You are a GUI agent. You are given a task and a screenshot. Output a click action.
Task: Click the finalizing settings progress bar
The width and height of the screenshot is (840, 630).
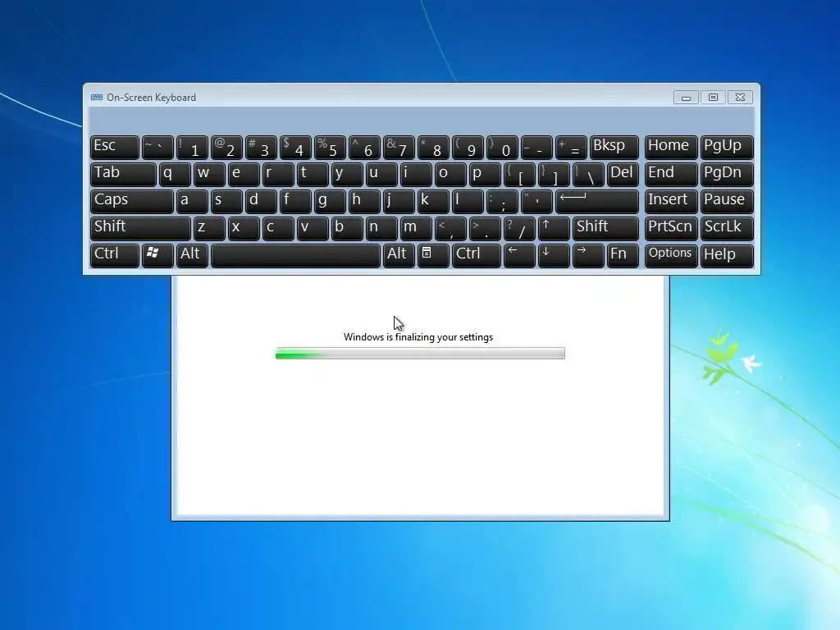(x=420, y=353)
